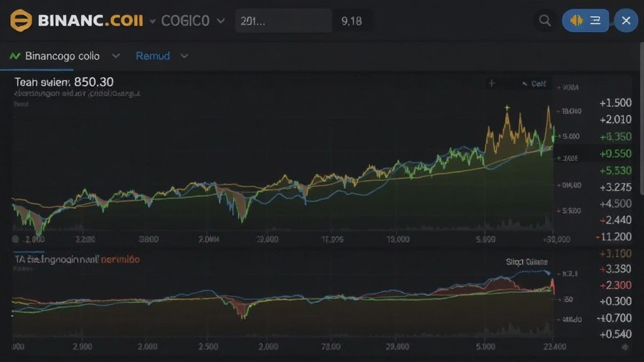The width and height of the screenshot is (644, 362).
Task: Open search with the magnifier icon
Action: [x=545, y=21]
